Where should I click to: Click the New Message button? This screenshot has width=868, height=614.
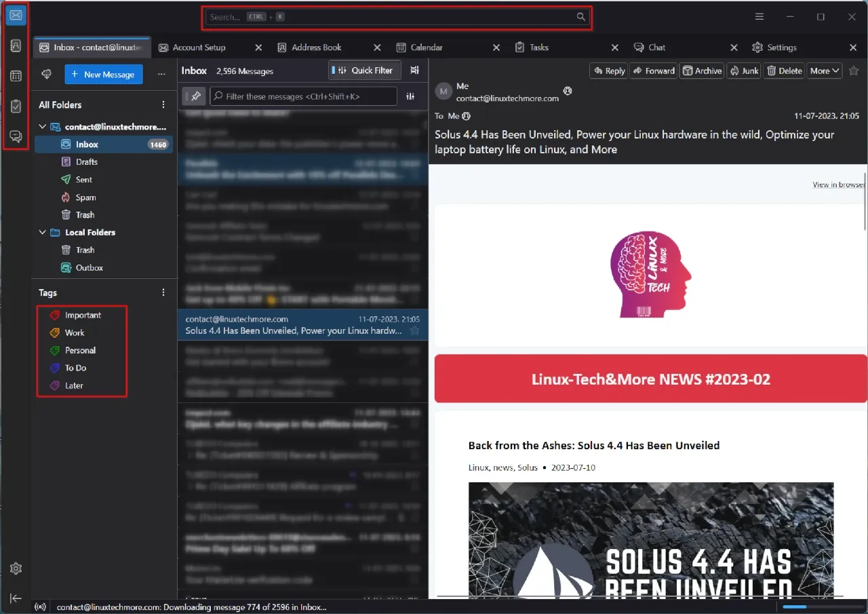[x=104, y=75]
